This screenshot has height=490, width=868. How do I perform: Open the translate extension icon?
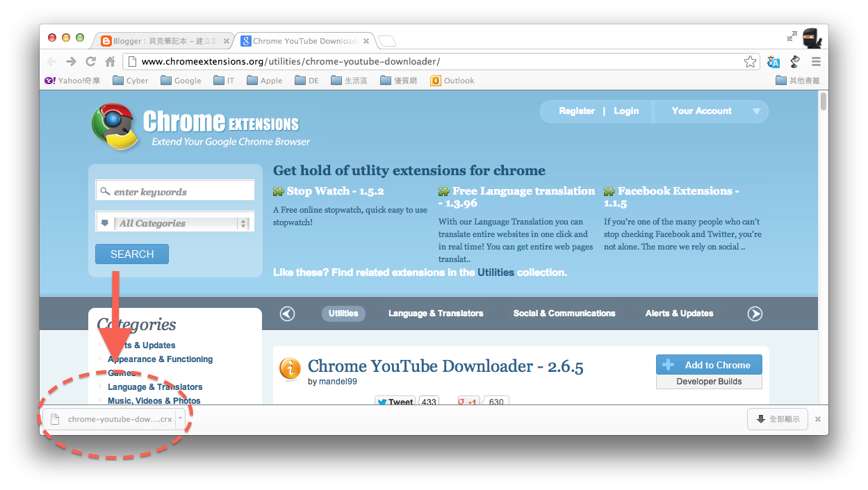(773, 62)
